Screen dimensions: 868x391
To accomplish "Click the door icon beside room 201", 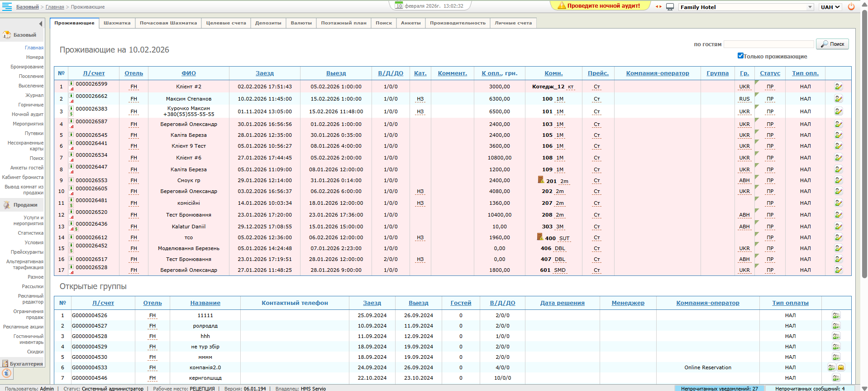I will 540,180.
